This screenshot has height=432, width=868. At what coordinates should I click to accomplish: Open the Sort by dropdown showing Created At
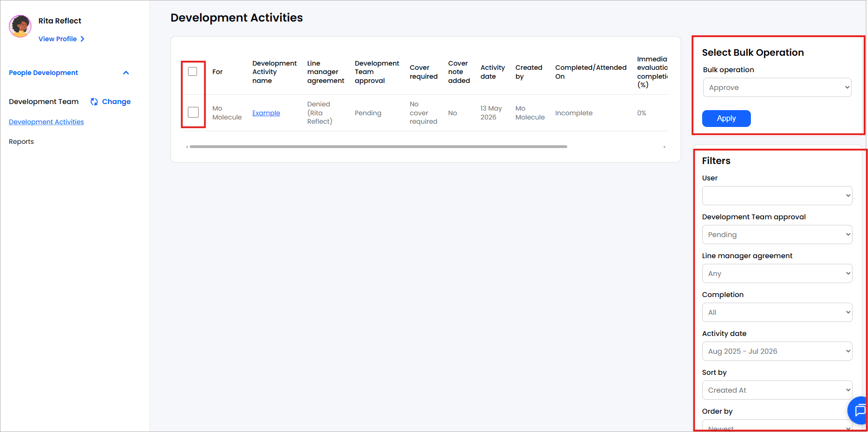pos(777,390)
